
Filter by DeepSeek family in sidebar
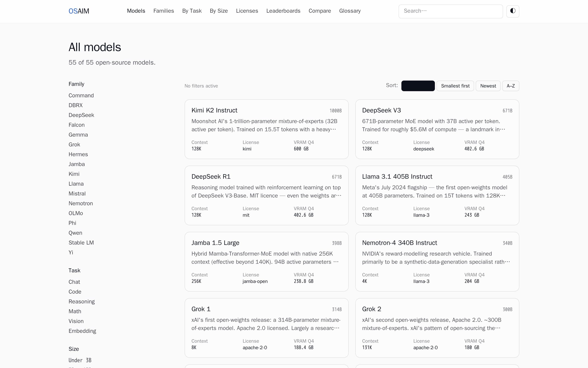[x=81, y=115]
